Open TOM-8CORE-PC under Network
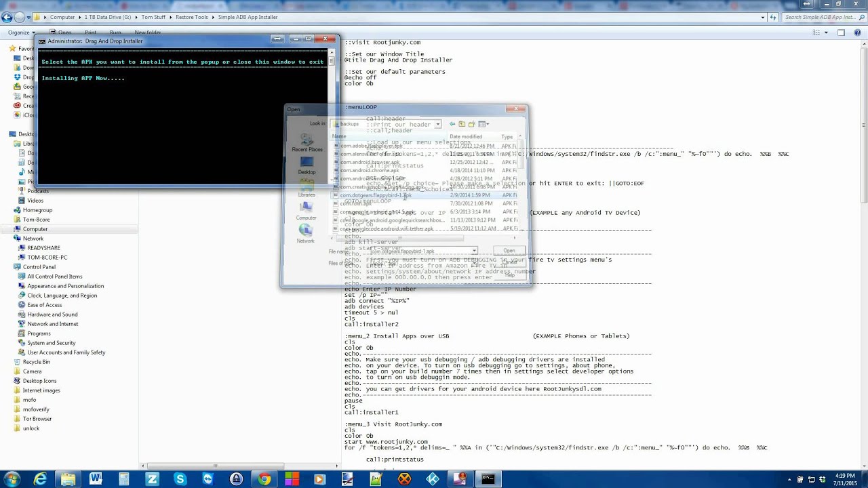 (47, 258)
